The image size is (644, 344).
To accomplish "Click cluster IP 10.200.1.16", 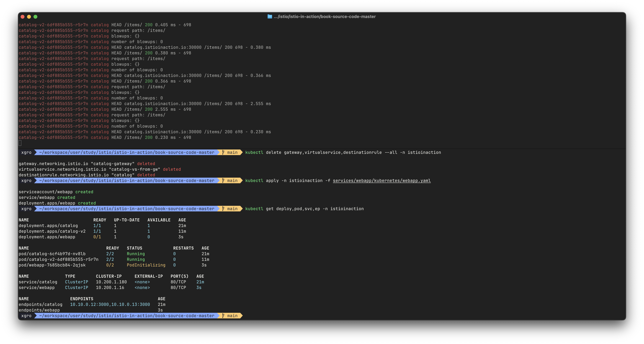I will tap(110, 288).
